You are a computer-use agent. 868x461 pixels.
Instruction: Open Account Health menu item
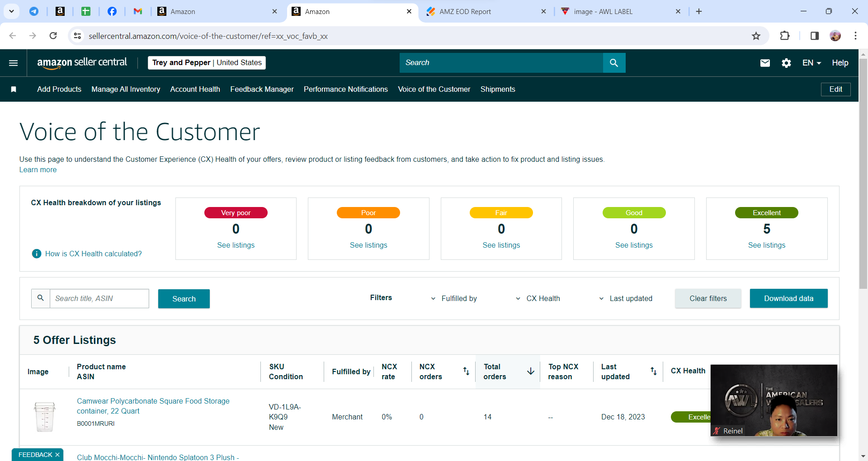(195, 89)
